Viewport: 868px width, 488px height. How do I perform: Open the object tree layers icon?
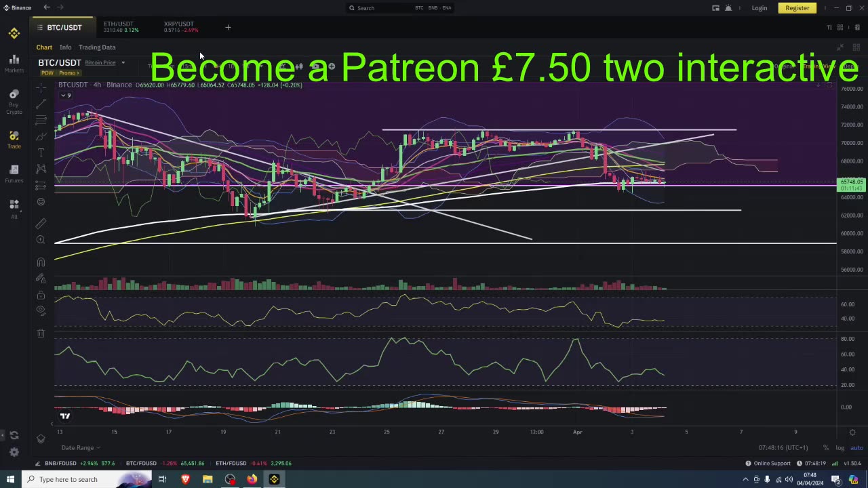tap(41, 439)
